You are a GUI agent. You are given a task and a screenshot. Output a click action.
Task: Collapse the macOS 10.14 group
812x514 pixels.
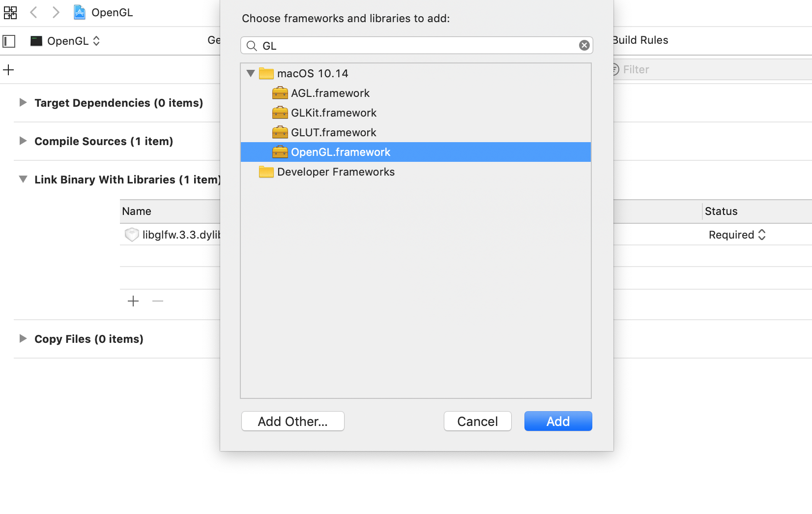(251, 73)
